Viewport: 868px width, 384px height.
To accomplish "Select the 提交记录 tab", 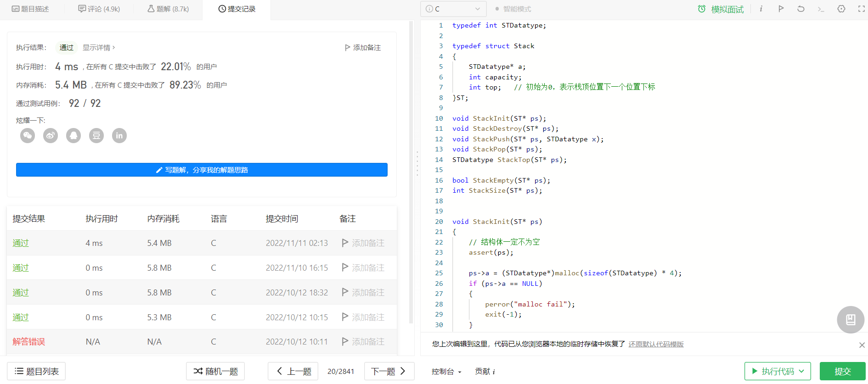I will tap(237, 9).
